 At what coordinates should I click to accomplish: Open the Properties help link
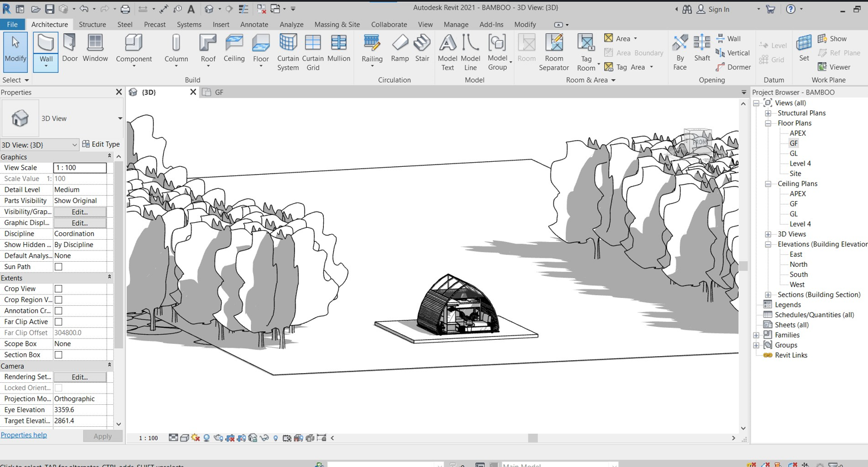tap(24, 435)
